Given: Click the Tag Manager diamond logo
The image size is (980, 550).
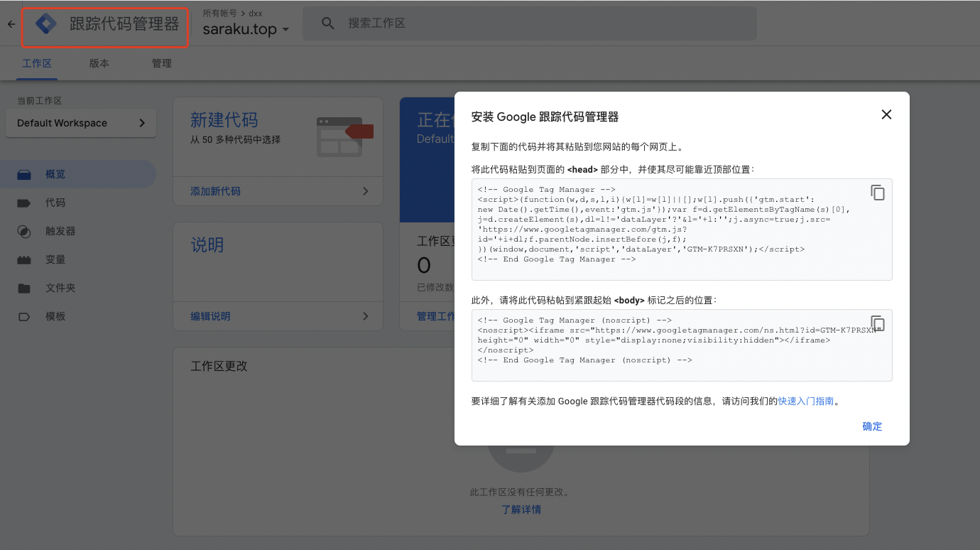Looking at the screenshot, I should point(46,23).
